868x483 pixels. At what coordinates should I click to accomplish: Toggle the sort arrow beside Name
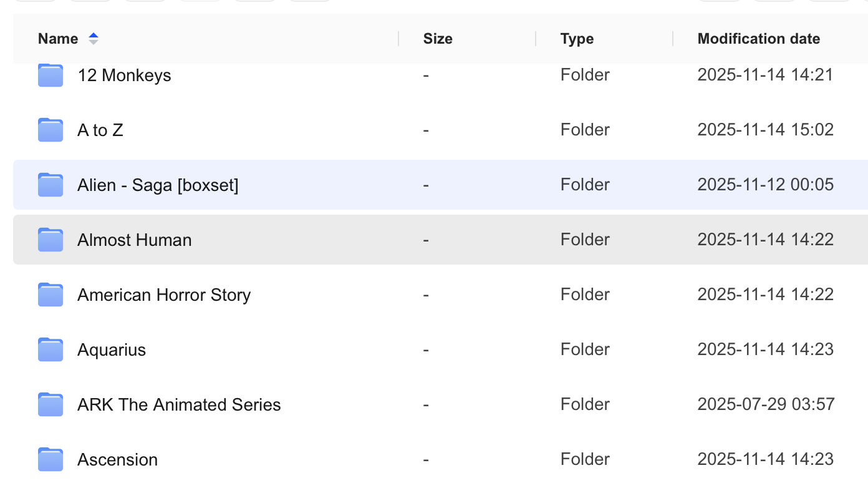[94, 39]
